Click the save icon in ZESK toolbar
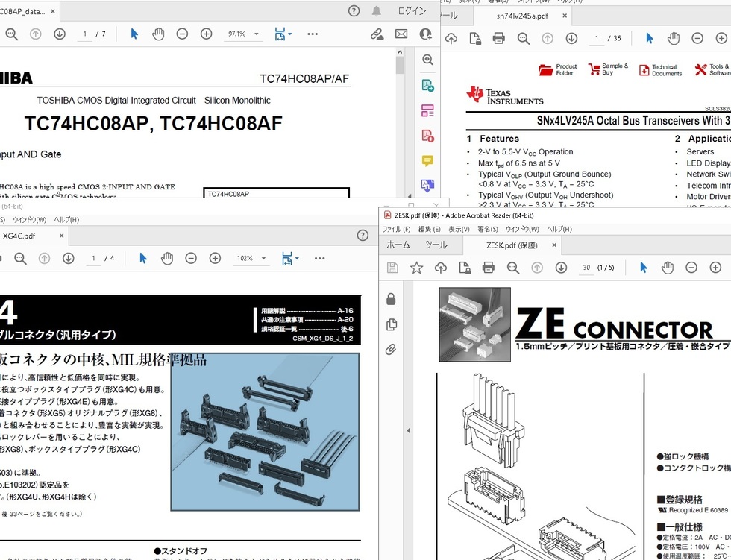The height and width of the screenshot is (560, 731). (392, 268)
